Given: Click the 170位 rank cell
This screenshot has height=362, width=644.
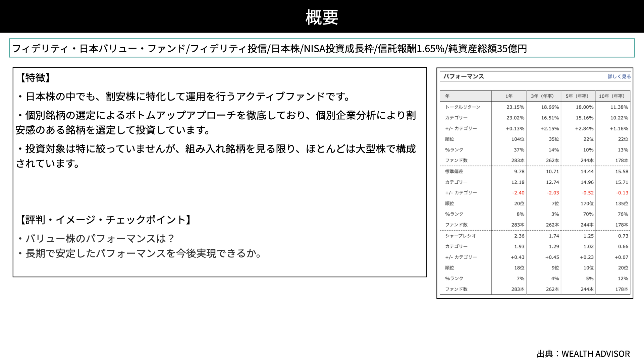Looking at the screenshot, I should click(x=587, y=203).
